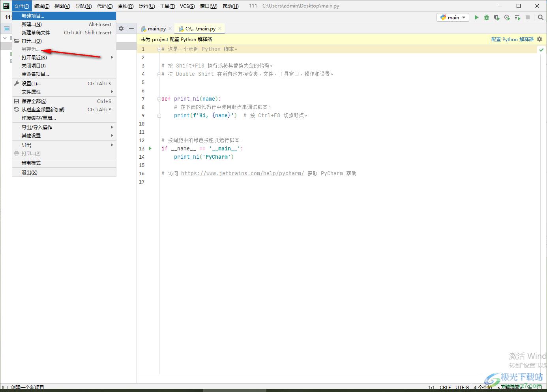
Task: Choose 退出(X) from the File menu
Action: tap(64, 172)
